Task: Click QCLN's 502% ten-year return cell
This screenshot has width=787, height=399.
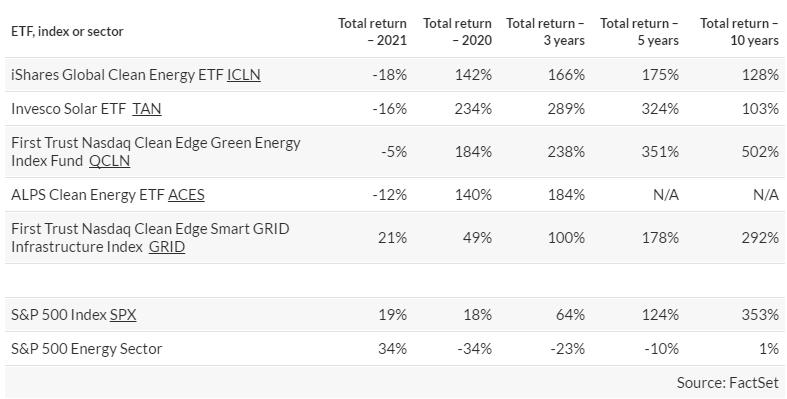Action: pos(760,152)
